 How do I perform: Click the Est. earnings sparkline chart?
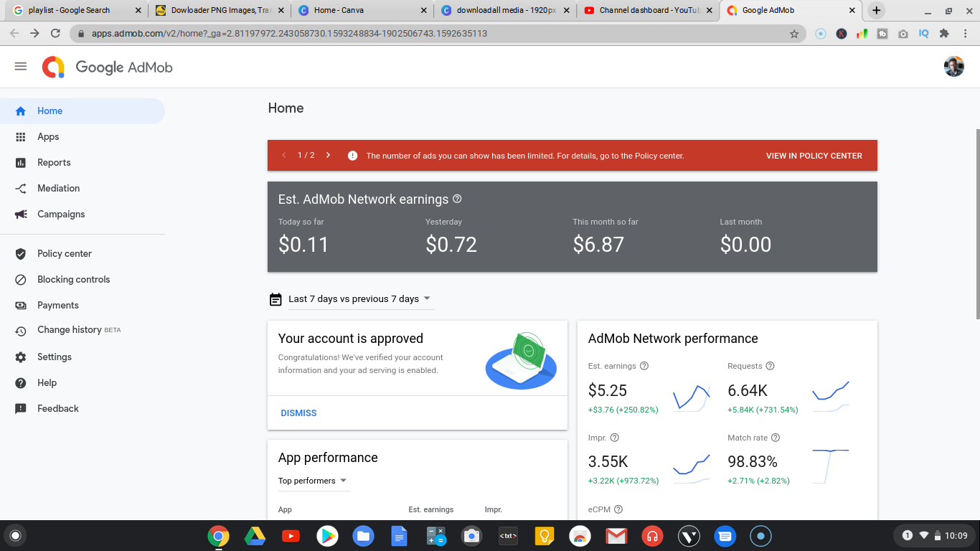(692, 397)
